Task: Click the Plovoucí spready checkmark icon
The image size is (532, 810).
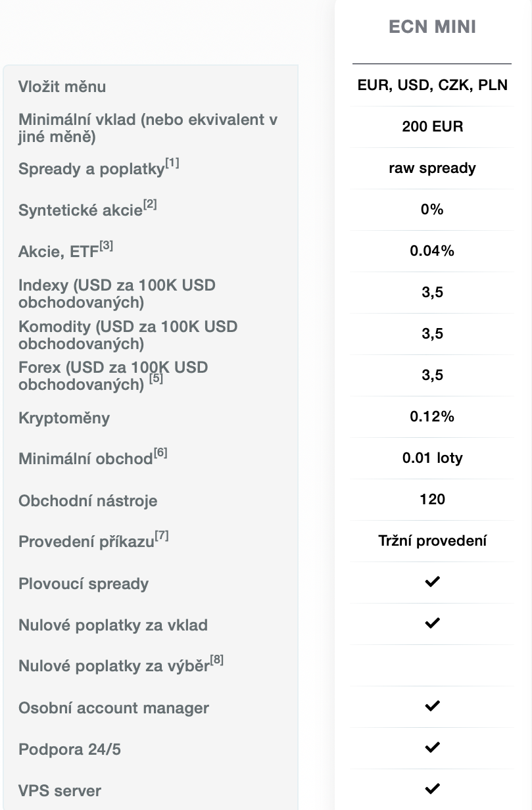Action: coord(432,582)
